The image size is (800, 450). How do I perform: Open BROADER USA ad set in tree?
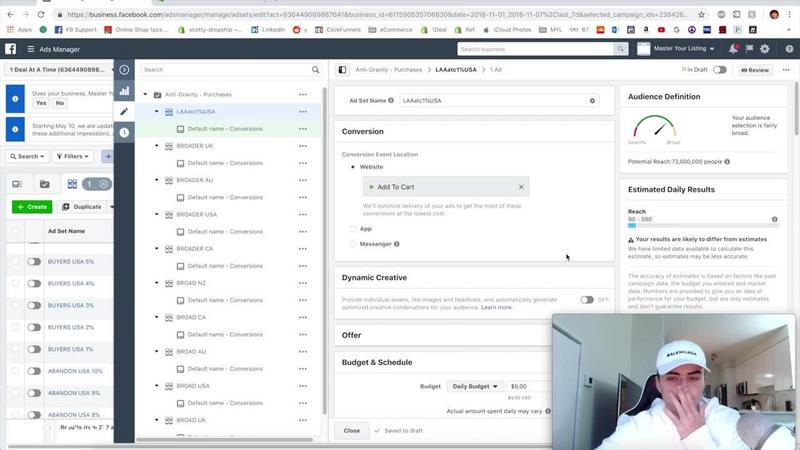(196, 215)
